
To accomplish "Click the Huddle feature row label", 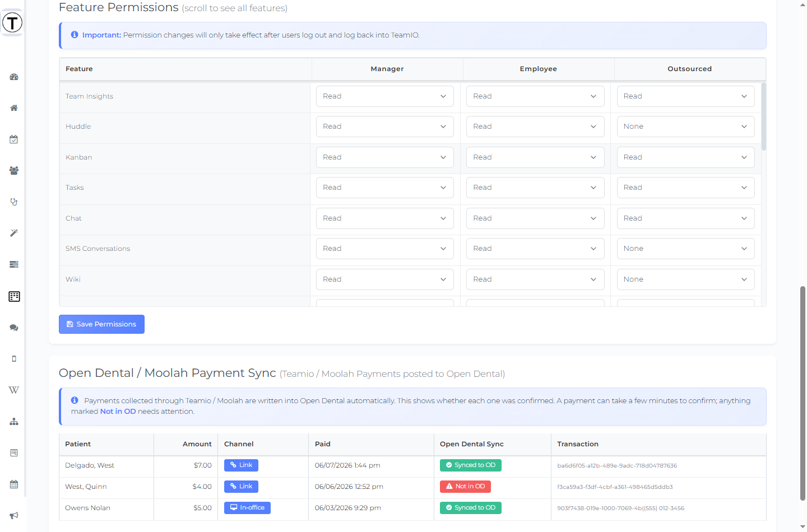I will (78, 127).
